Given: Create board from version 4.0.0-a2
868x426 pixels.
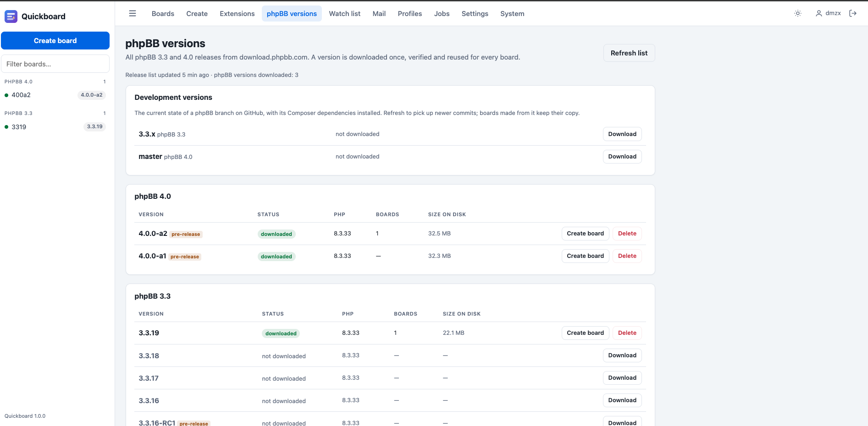Looking at the screenshot, I should [x=585, y=234].
